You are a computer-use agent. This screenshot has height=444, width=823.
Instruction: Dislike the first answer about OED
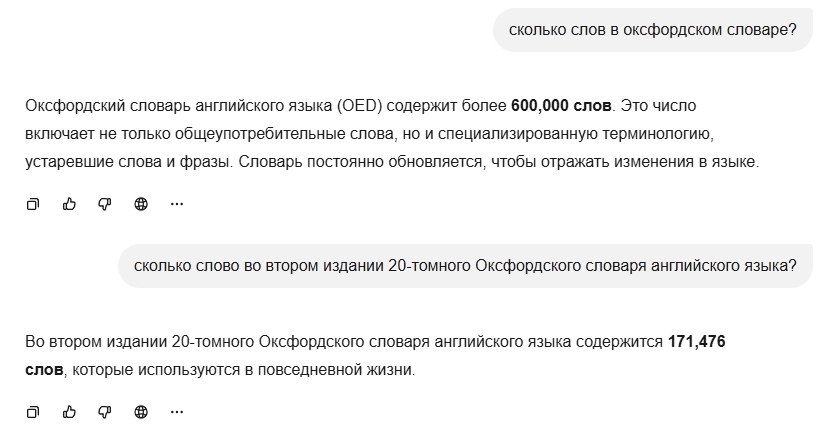pyautogui.click(x=105, y=204)
